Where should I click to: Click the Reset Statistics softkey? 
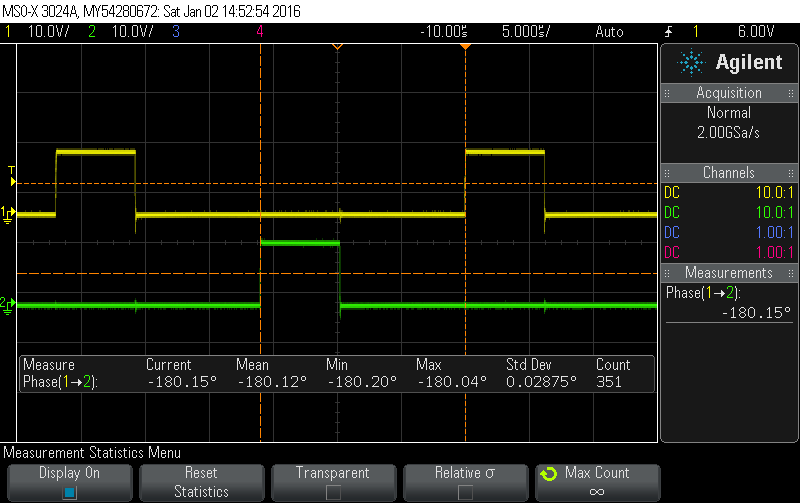[202, 482]
